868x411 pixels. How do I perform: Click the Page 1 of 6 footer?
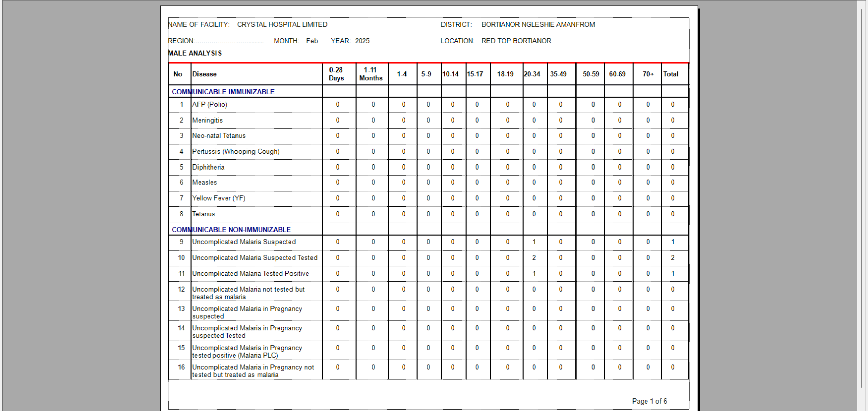(x=649, y=401)
